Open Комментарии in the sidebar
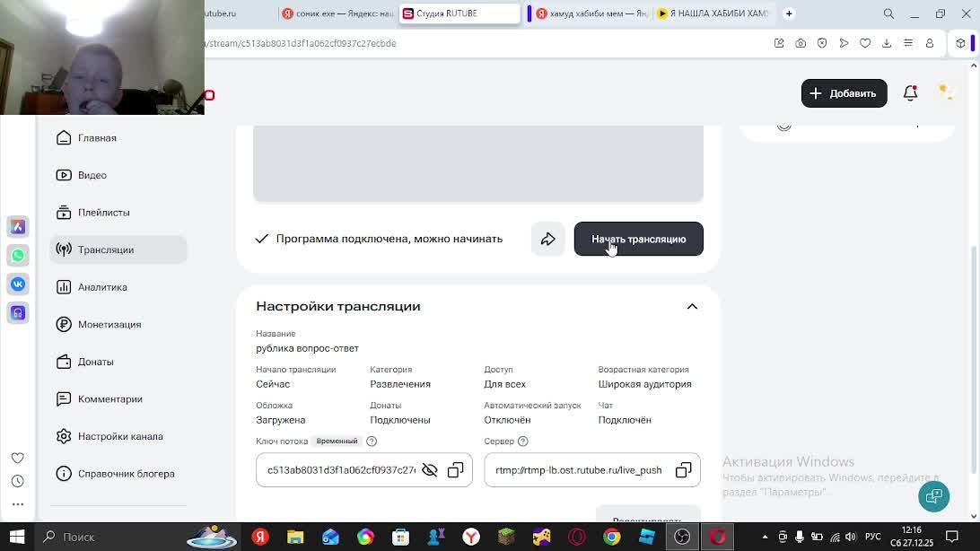The image size is (980, 551). [118, 399]
